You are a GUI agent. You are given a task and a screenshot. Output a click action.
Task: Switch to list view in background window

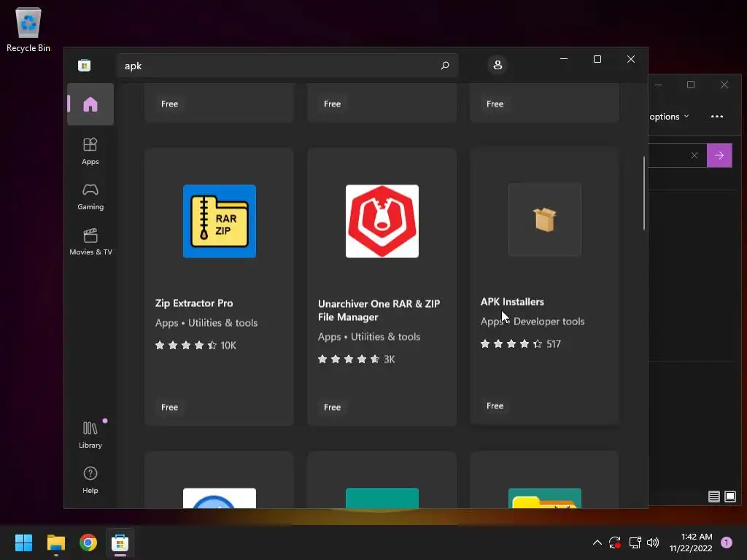click(x=713, y=497)
